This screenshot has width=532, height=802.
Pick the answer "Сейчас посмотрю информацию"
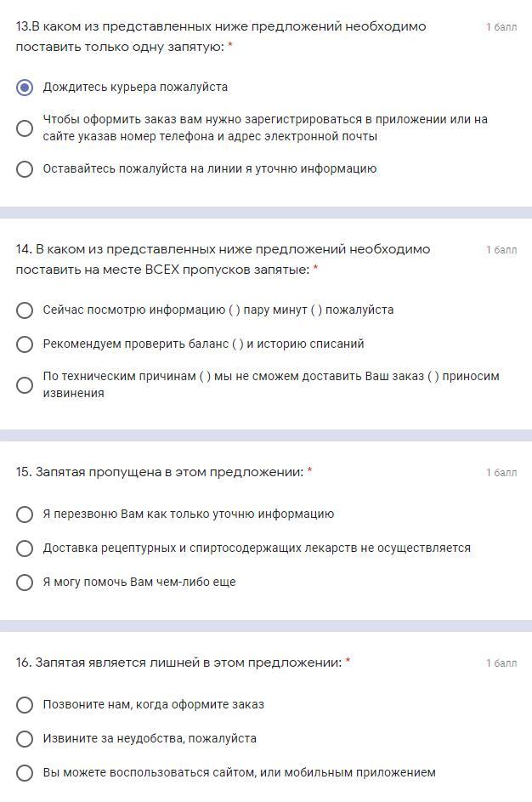pyautogui.click(x=25, y=310)
